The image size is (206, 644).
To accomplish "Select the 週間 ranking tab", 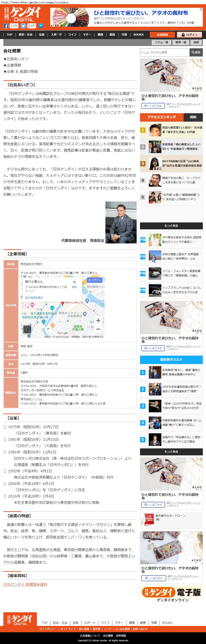I will click(x=193, y=117).
